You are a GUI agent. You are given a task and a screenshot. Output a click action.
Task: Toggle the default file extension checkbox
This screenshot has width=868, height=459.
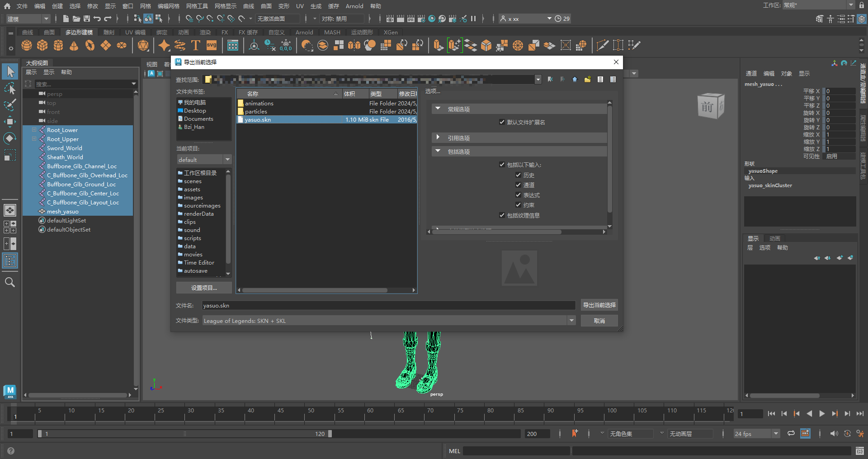(x=502, y=122)
